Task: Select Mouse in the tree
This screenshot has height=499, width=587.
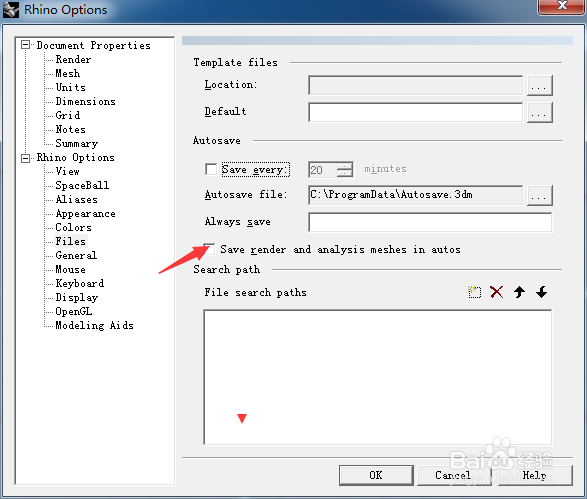Action: 70,270
